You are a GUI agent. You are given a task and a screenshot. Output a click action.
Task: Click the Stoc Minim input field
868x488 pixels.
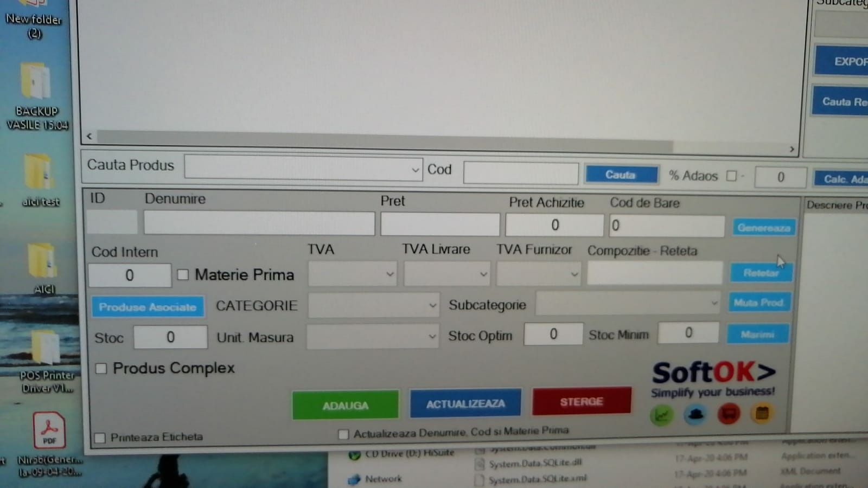[x=688, y=332]
